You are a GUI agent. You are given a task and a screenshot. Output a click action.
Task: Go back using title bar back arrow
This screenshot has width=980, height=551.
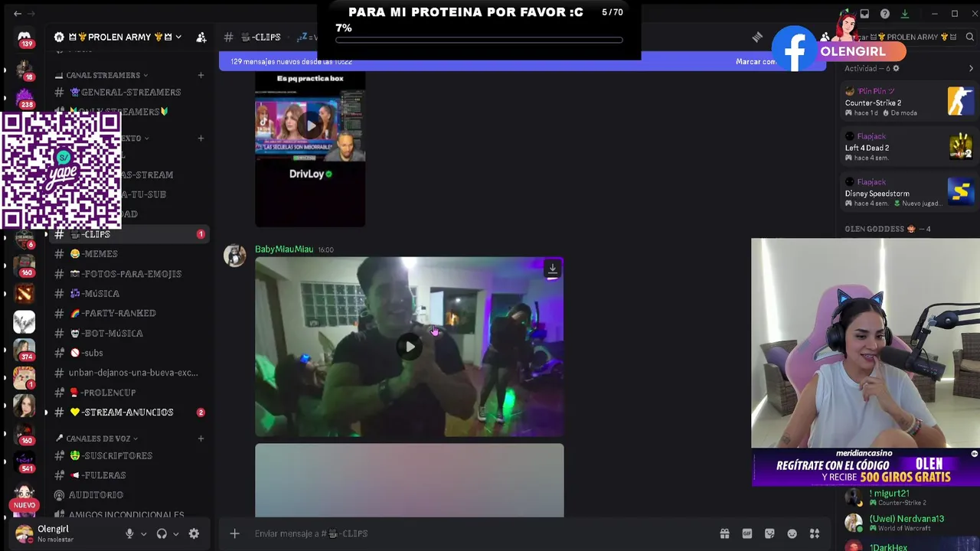click(x=18, y=13)
